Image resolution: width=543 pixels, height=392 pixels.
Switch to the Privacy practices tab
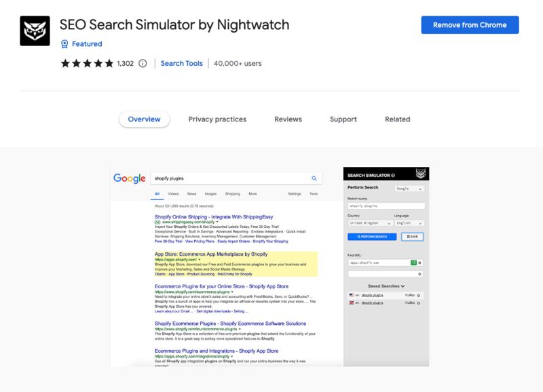[x=217, y=119]
